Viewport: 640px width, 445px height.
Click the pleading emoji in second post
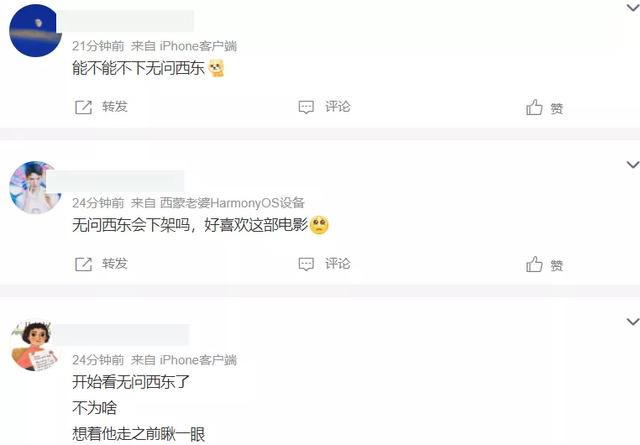319,225
